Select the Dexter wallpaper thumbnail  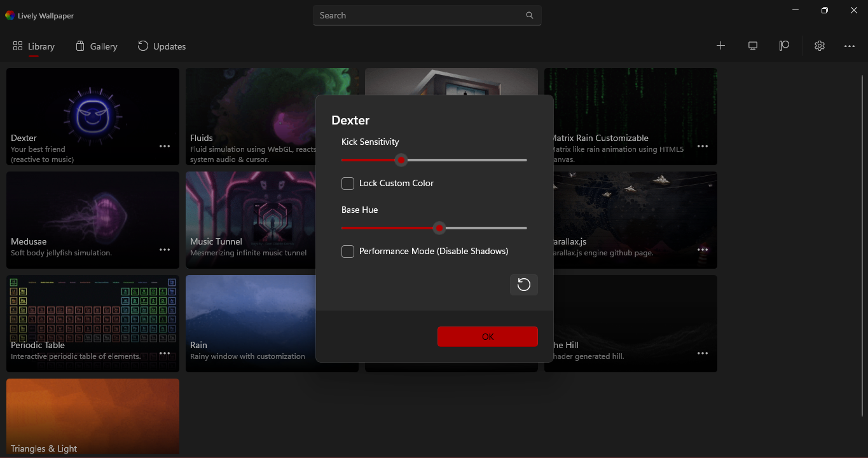coord(93,117)
